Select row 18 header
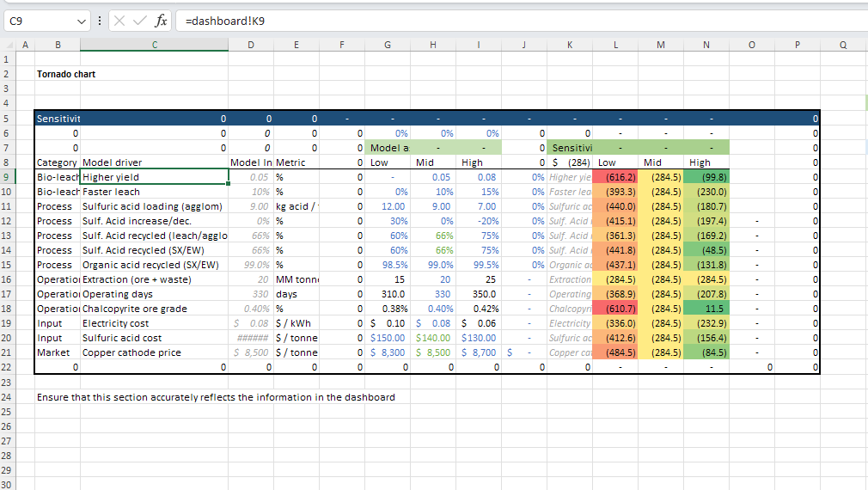 (x=7, y=309)
